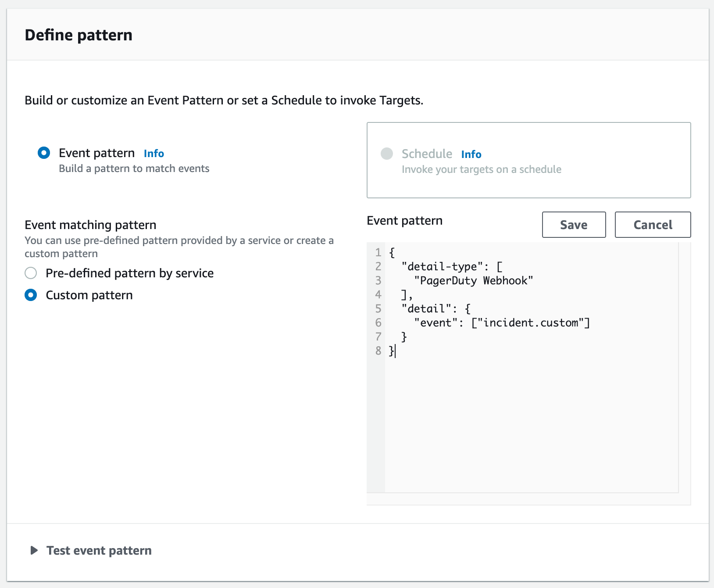Click the "PagerDuty Webhook" line in editor
Screen dimensions: 714x588
click(x=474, y=280)
